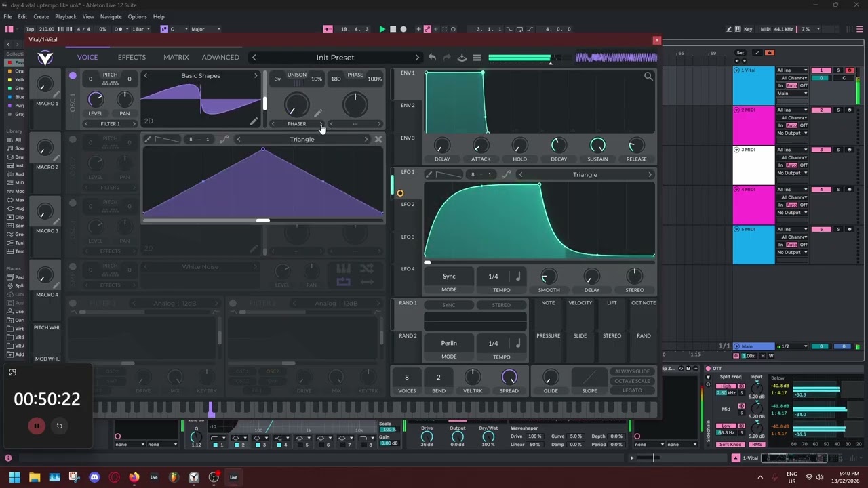Close the Triangle wavetable editor with X icon
The height and width of the screenshot is (488, 868).
tap(378, 139)
